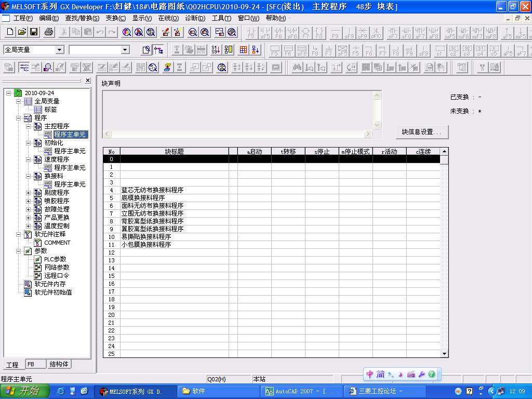Save project with the floppy disk icon
The height and width of the screenshot is (399, 532).
tap(34, 32)
